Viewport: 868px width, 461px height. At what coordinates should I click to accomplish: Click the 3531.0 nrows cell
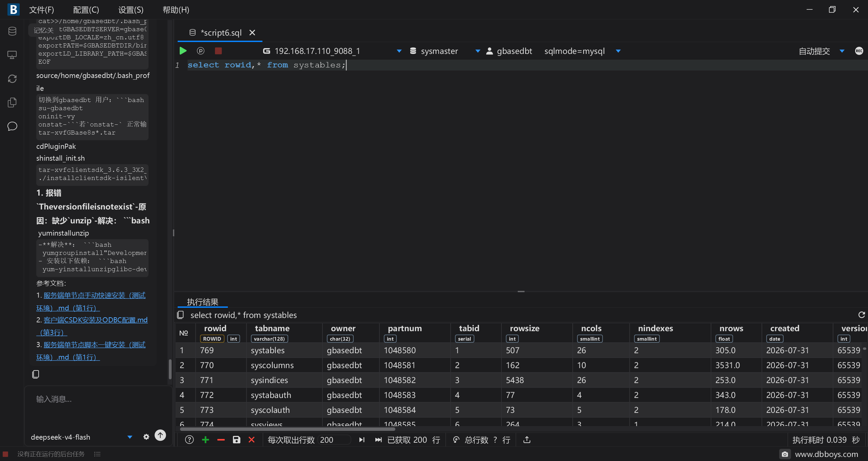pos(736,365)
